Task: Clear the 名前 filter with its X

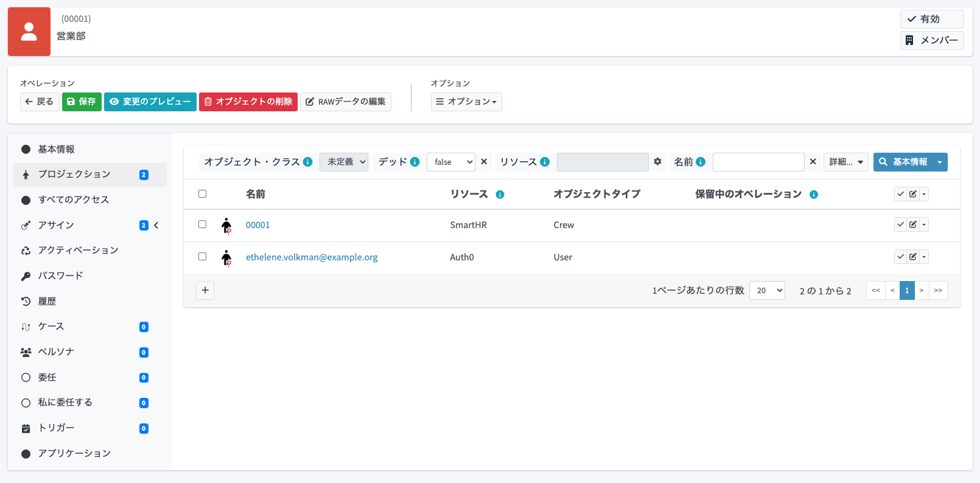Action: click(x=813, y=162)
